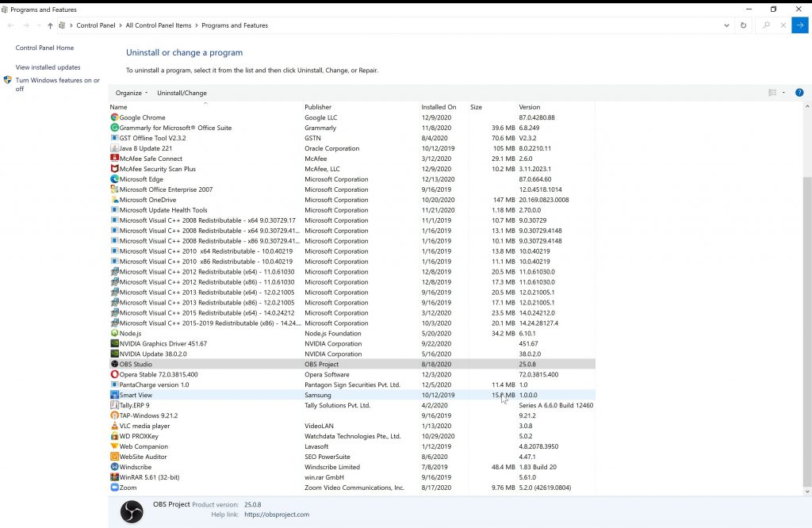
Task: Select the Tally.ERP 9 icon
Action: point(114,405)
